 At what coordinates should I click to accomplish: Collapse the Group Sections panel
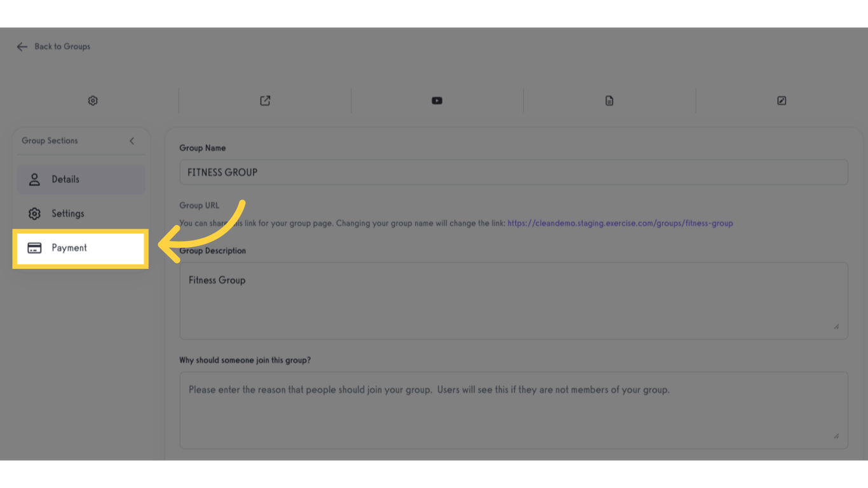(x=132, y=140)
